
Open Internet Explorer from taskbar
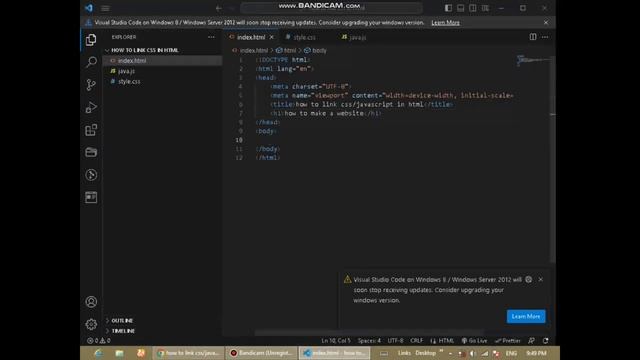pos(98,353)
